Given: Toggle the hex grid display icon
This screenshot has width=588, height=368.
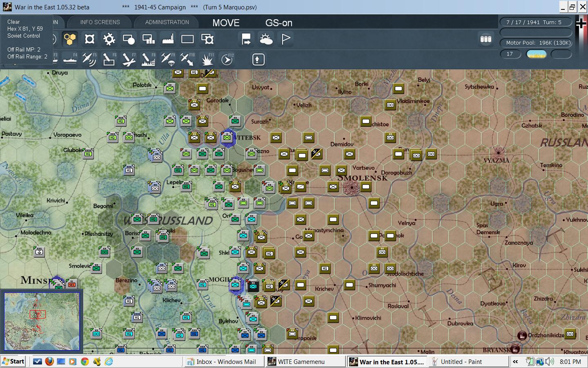Looking at the screenshot, I should tap(70, 39).
